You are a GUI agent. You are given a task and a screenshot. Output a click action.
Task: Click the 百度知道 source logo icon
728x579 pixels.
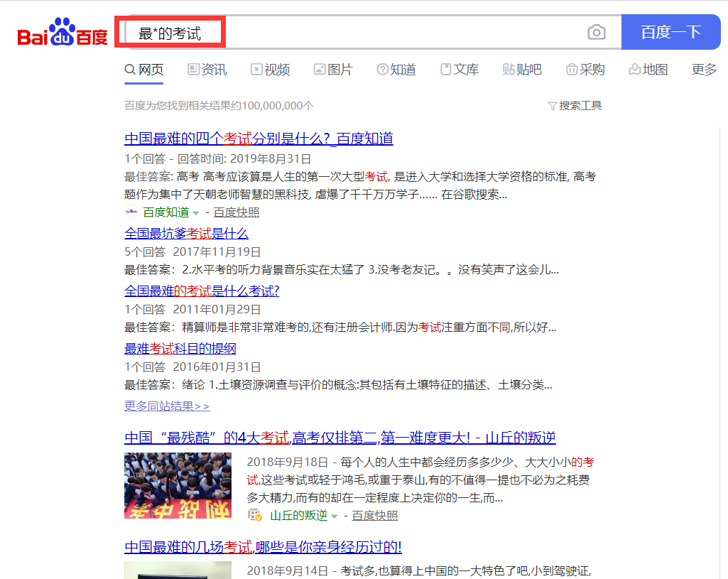(x=131, y=212)
